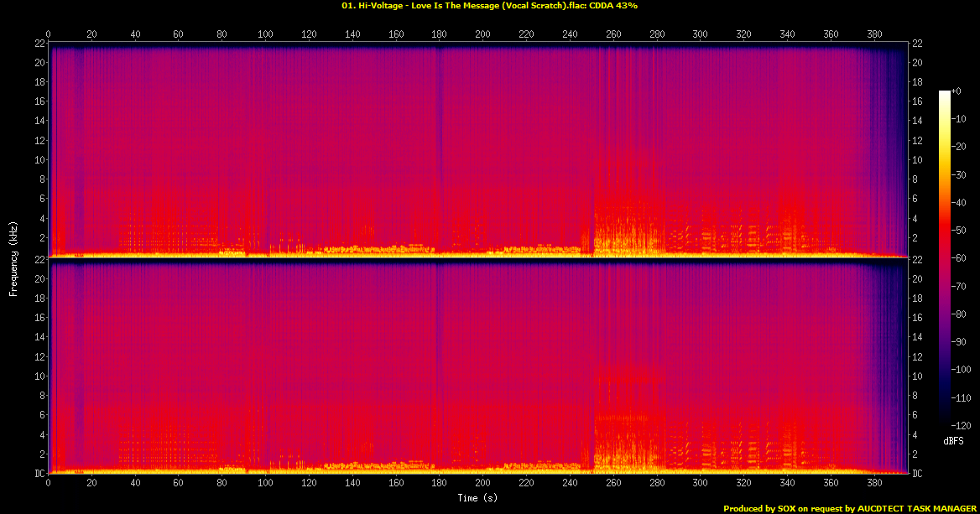Screen dimensions: 980x514
Task: Click the "-90" dBFS scale label
Action: (959, 341)
